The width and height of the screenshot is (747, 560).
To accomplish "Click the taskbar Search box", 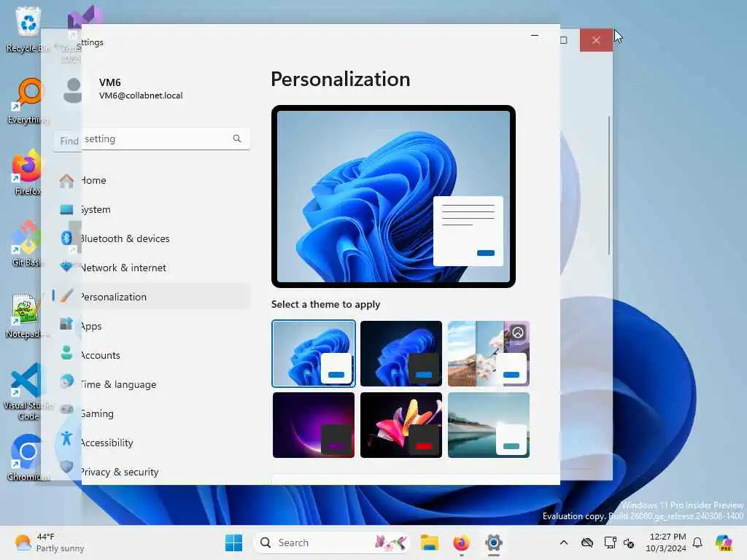I will click(333, 542).
